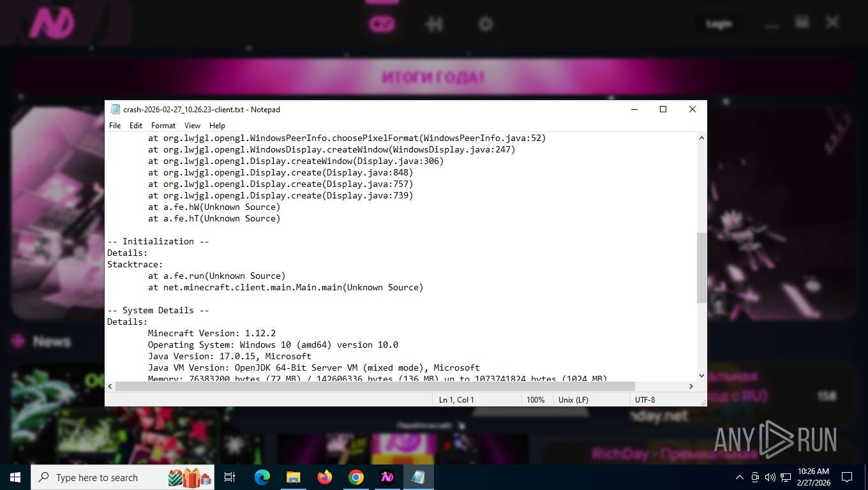Open the clock showing 10:26 AM

[813, 477]
